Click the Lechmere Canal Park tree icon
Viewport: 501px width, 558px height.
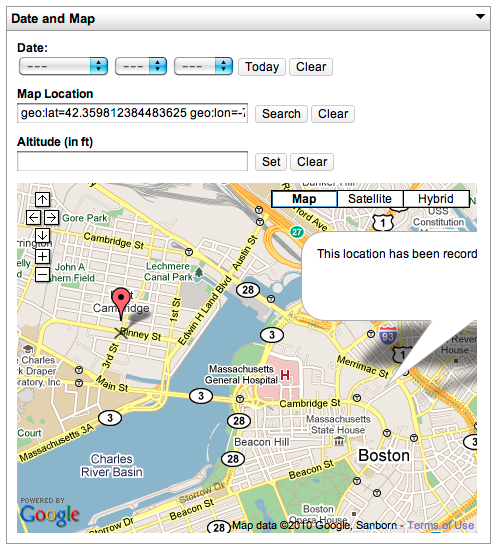199,273
